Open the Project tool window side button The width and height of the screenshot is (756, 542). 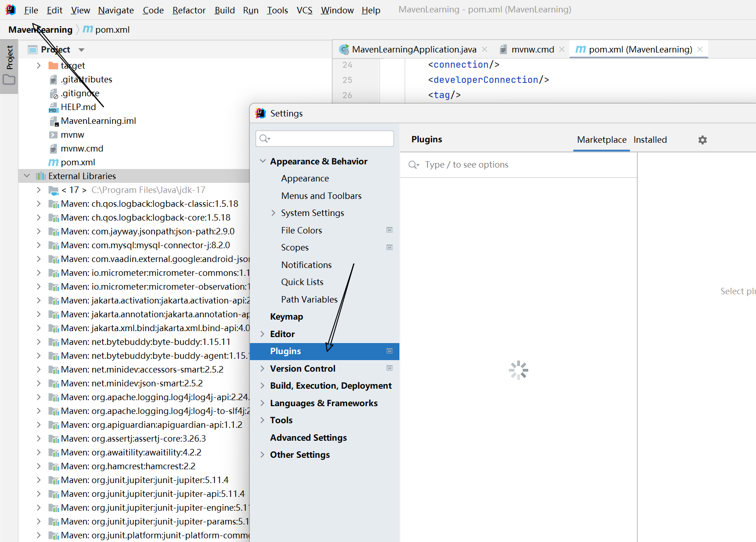coord(9,58)
